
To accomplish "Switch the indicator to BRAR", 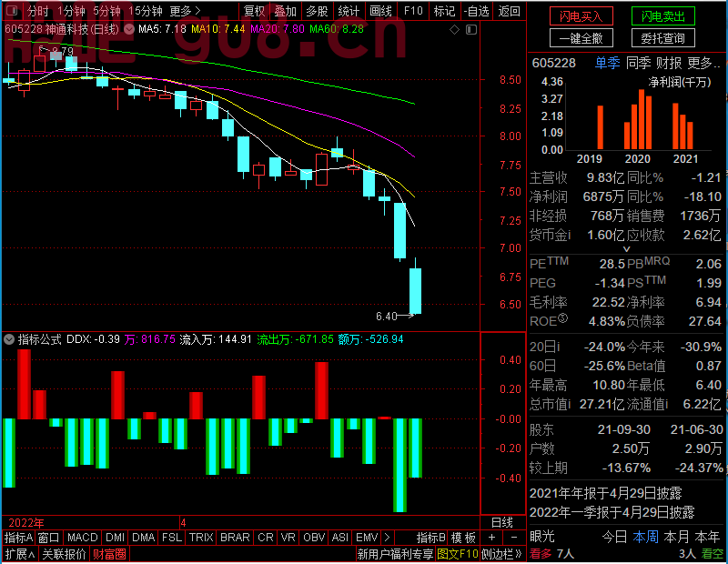I will (235, 538).
